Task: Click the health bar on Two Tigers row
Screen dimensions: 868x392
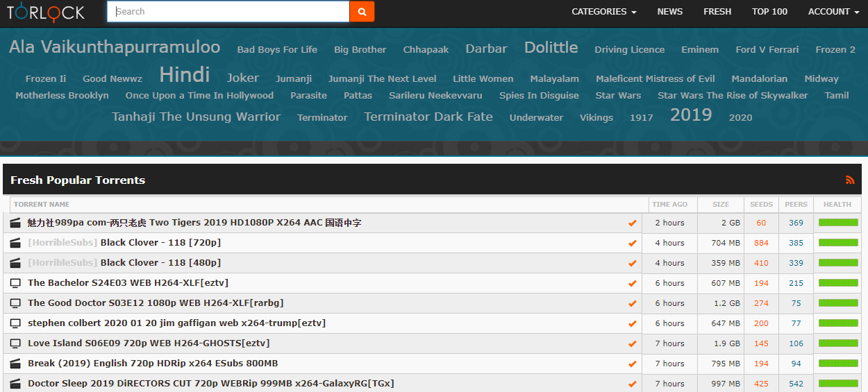Action: (x=838, y=223)
